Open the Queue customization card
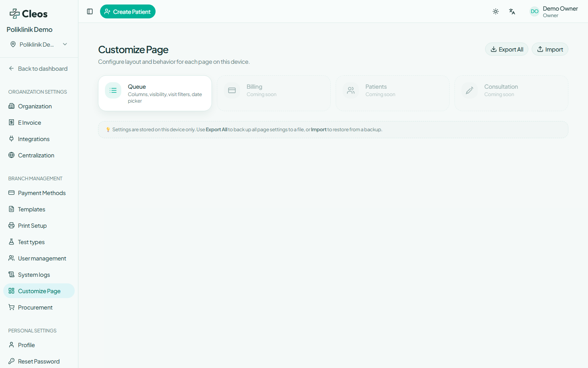This screenshot has height=368, width=588. 155,93
